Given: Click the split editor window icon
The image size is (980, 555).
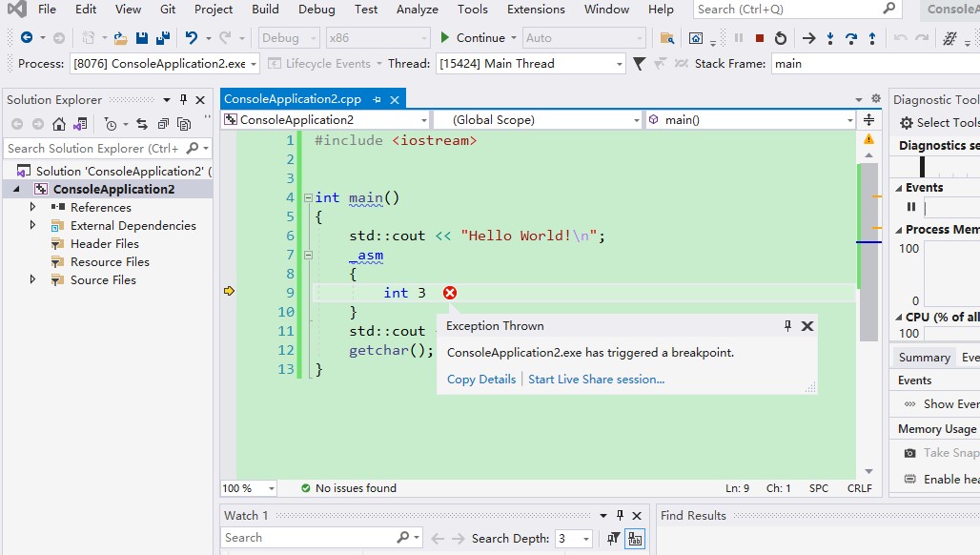Looking at the screenshot, I should [x=868, y=119].
